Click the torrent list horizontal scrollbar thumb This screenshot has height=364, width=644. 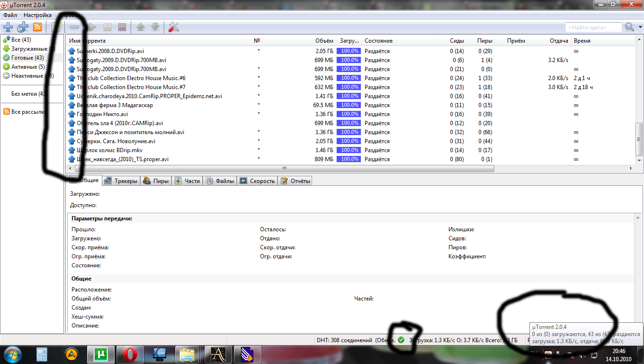click(x=284, y=168)
